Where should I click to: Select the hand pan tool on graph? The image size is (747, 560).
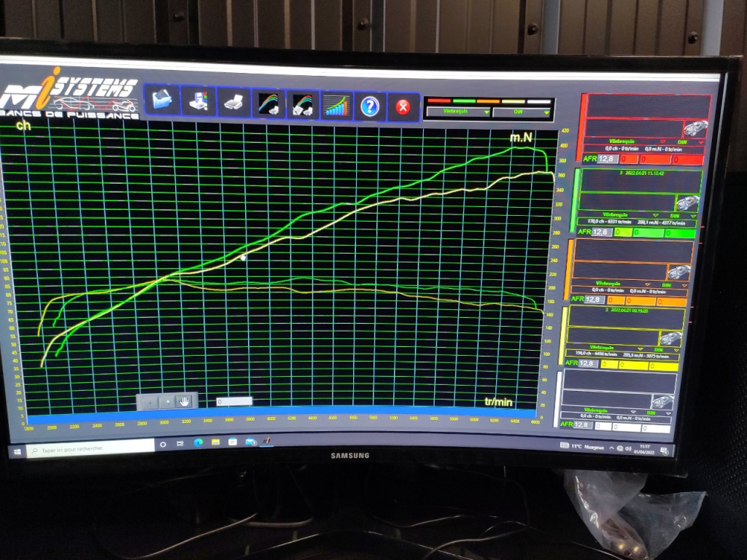tap(185, 402)
